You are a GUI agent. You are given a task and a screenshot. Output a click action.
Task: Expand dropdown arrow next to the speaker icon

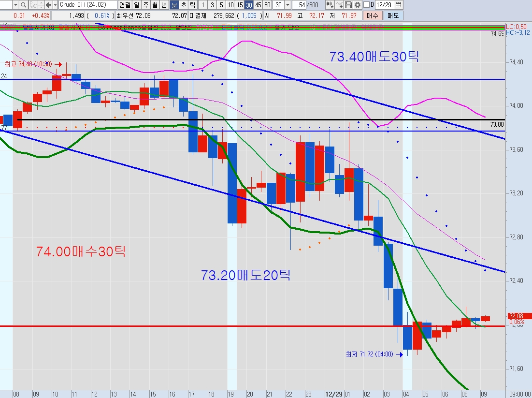point(55,5)
